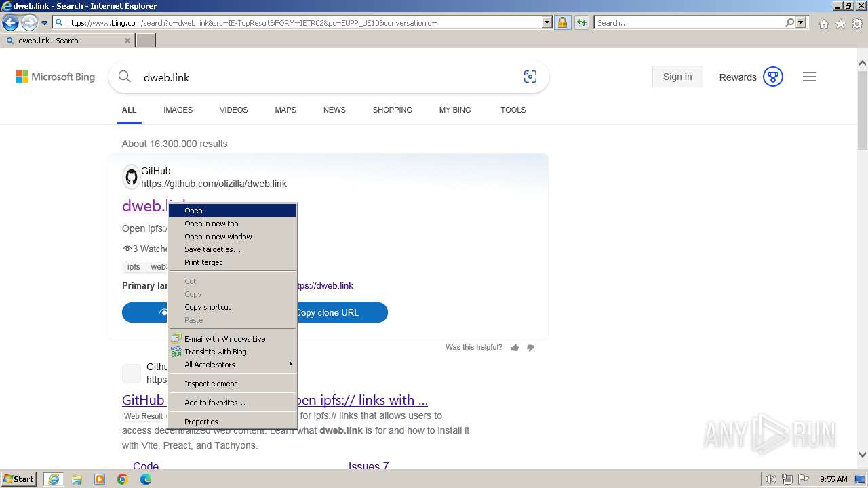Click the IE Forward navigation arrow

tap(29, 22)
